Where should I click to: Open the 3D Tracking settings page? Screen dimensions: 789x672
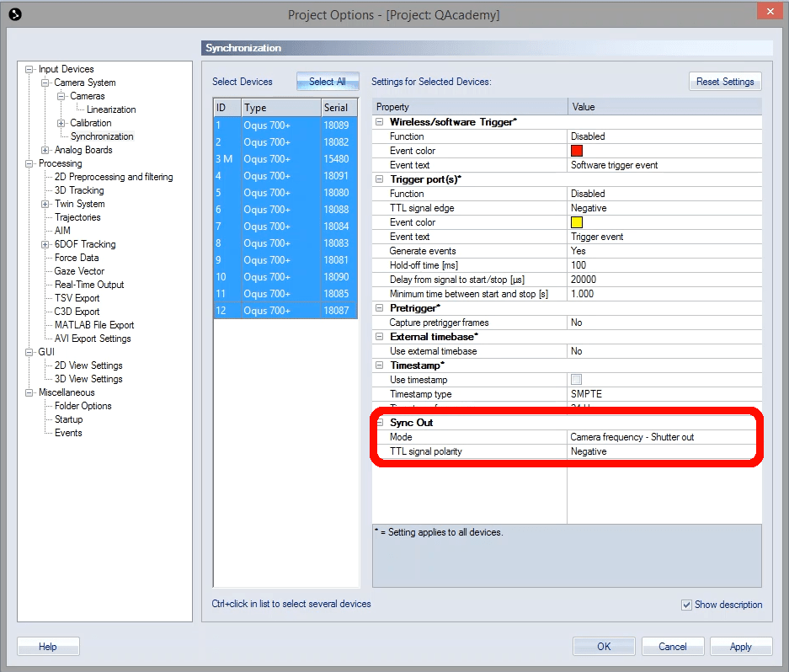click(x=79, y=190)
